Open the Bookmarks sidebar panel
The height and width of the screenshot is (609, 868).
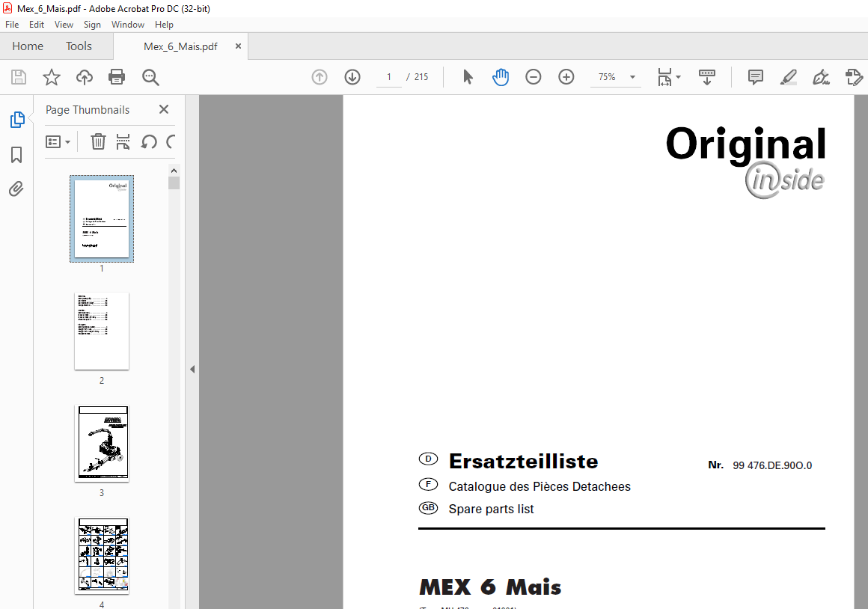click(16, 154)
